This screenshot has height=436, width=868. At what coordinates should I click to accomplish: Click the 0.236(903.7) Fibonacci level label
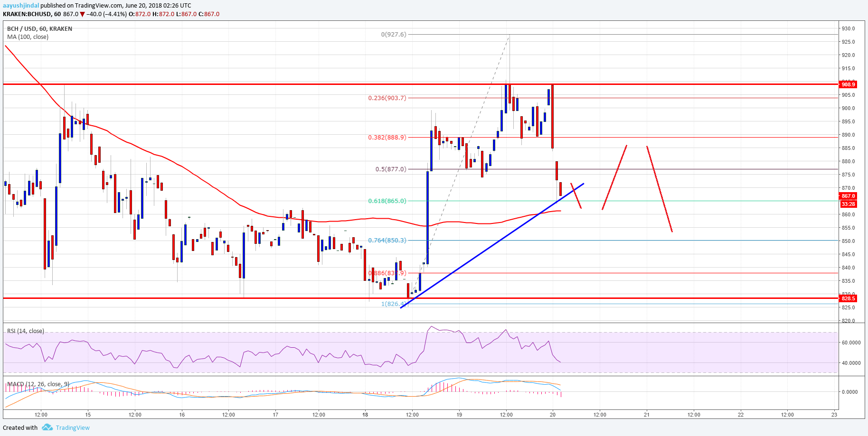tap(387, 98)
